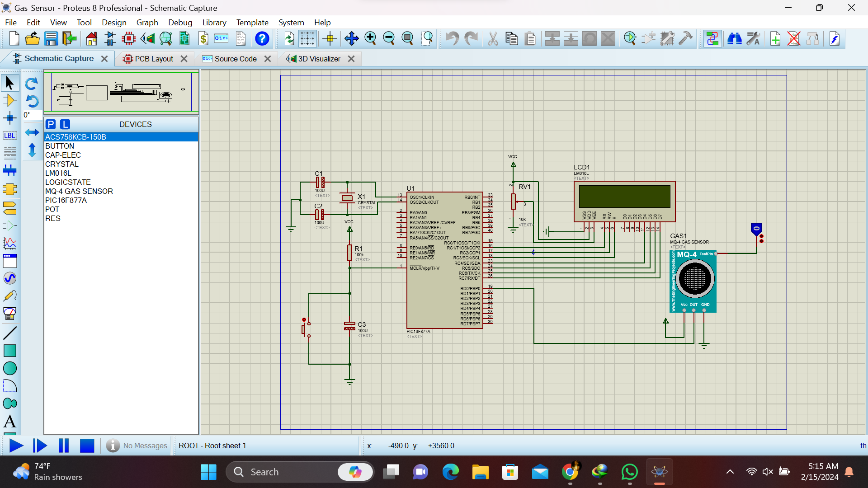
Task: Select CAP-ELEC in the devices list
Action: (121, 155)
